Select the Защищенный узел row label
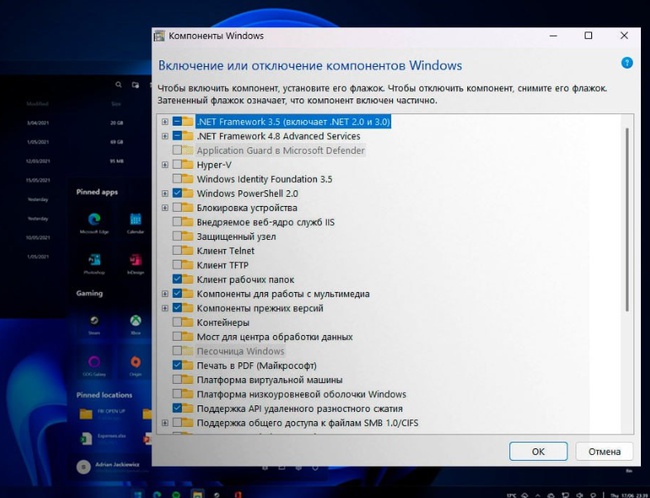The image size is (650, 498). click(236, 236)
